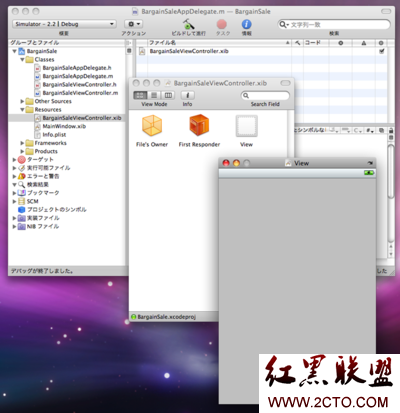Click the toolbar toggle pill in xib window
This screenshot has height=413, width=400.
286,83
